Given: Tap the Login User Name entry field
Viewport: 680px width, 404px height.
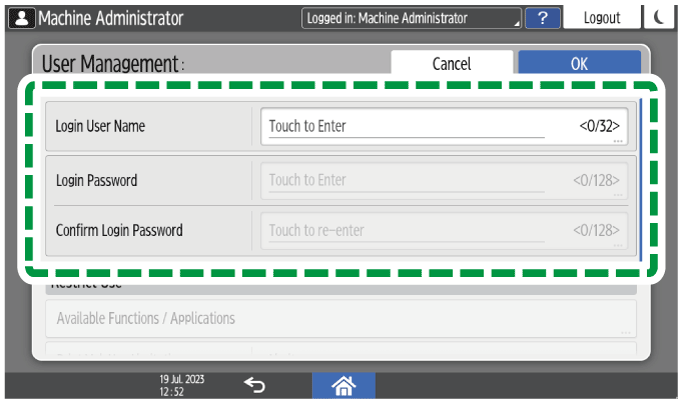Looking at the screenshot, I should [444, 127].
